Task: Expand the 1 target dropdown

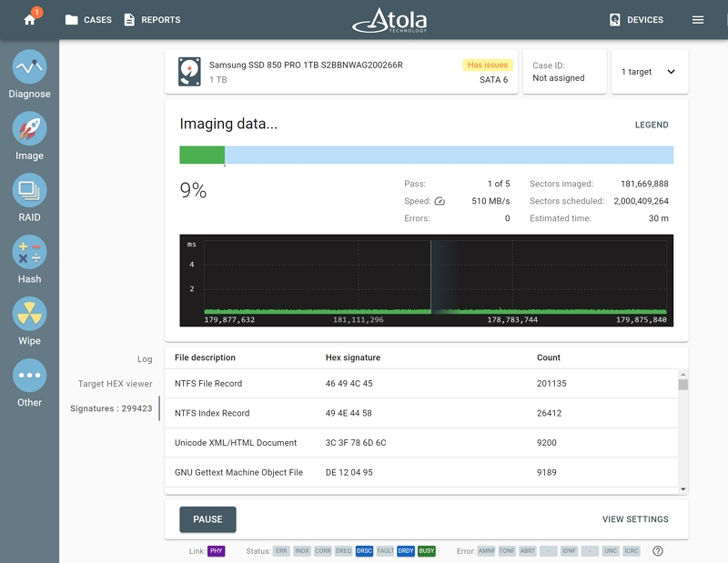Action: 650,72
